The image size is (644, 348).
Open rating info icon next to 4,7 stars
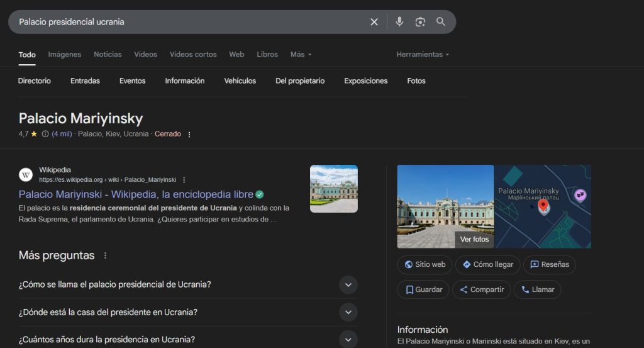45,134
